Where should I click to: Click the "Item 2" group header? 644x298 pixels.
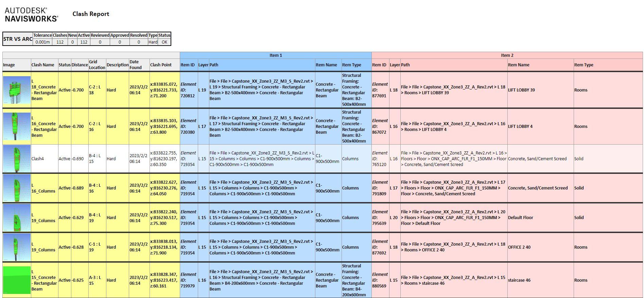pos(507,55)
